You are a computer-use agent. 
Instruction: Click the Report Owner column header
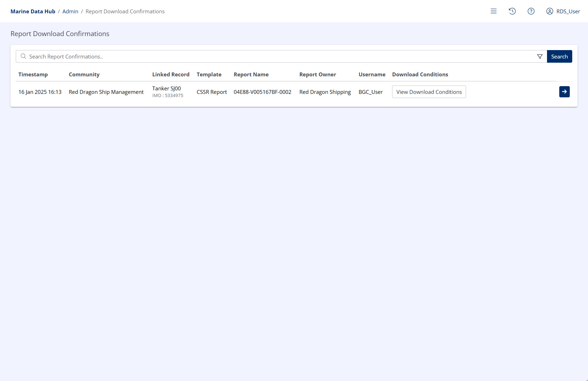coord(317,74)
